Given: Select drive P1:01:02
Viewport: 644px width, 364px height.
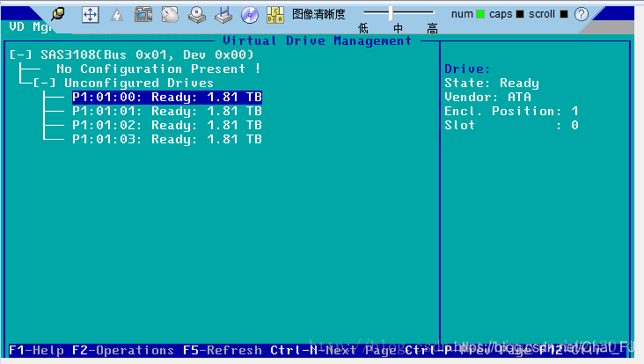Looking at the screenshot, I should pos(167,125).
